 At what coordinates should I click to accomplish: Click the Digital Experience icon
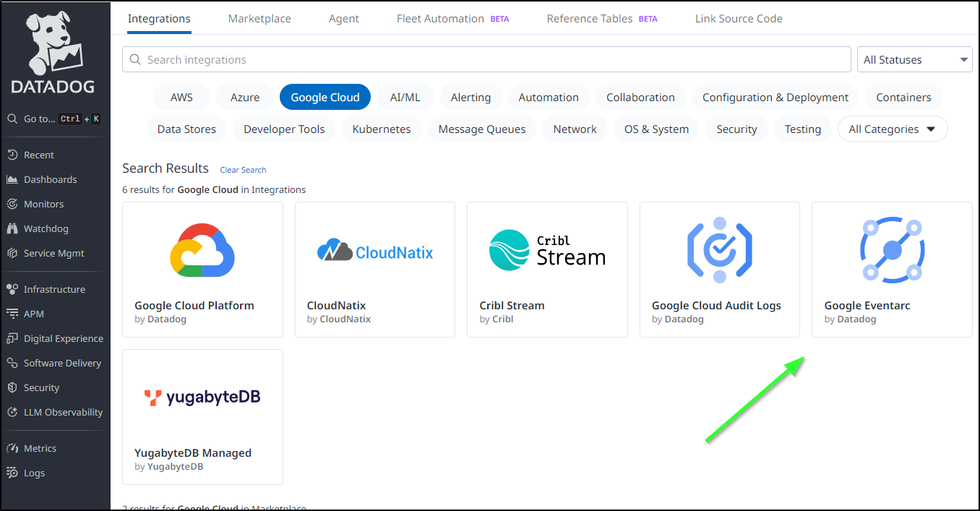[x=12, y=338]
